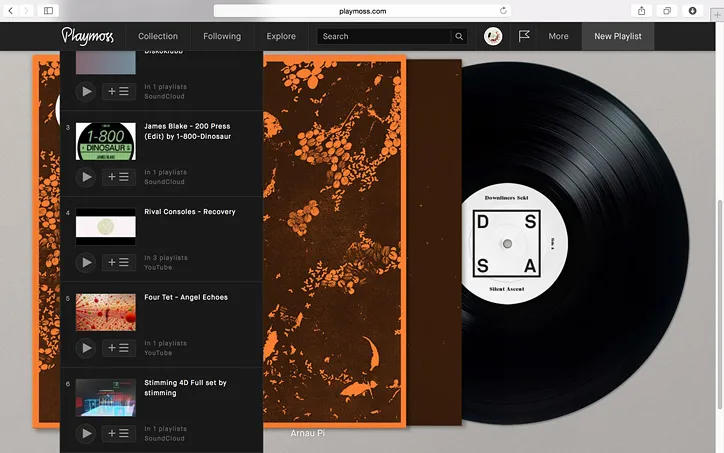
Task: Add Four Tet - Angel Echoes to playlist
Action: coord(119,348)
